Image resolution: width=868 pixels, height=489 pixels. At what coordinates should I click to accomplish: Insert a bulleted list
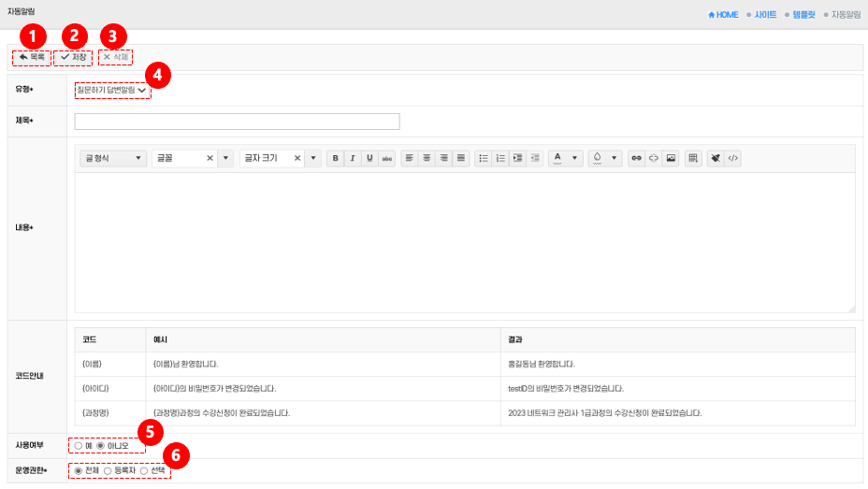tap(484, 159)
